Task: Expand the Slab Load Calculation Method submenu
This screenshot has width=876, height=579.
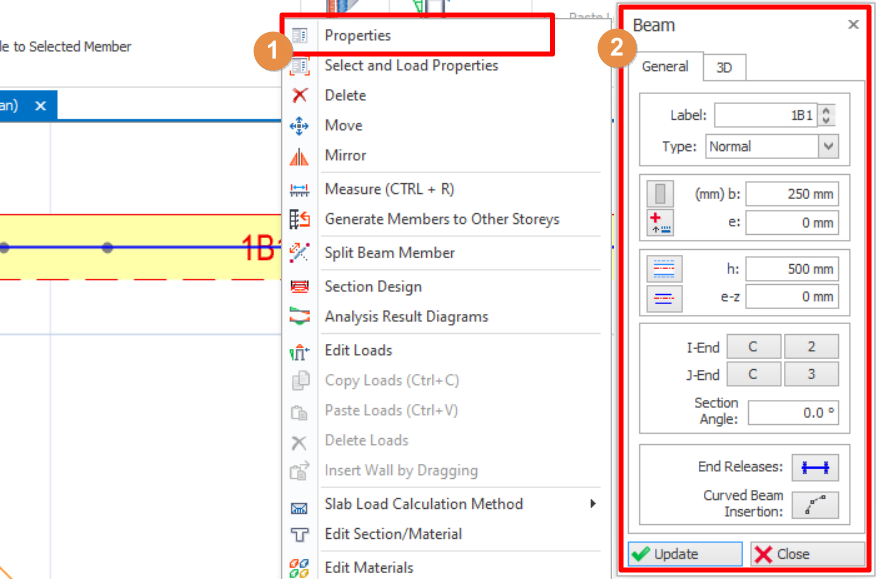Action: pos(592,504)
